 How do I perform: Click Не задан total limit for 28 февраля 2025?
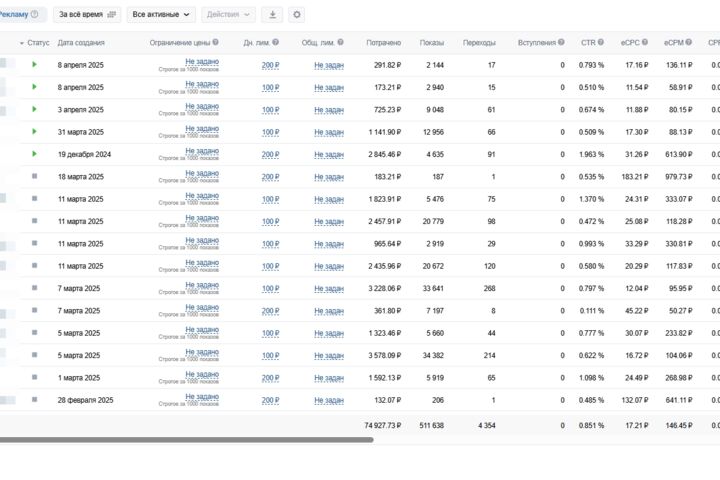point(329,401)
